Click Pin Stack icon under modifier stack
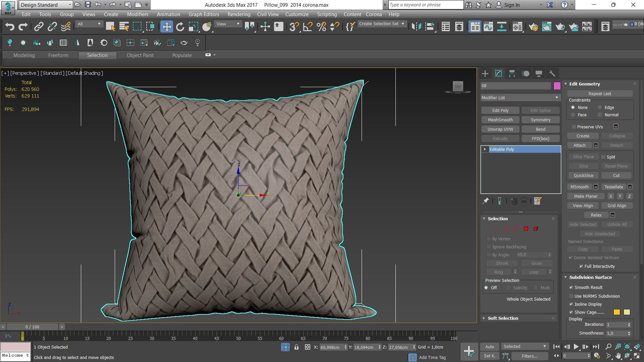Viewport: 644px width, 362px height. (x=485, y=201)
